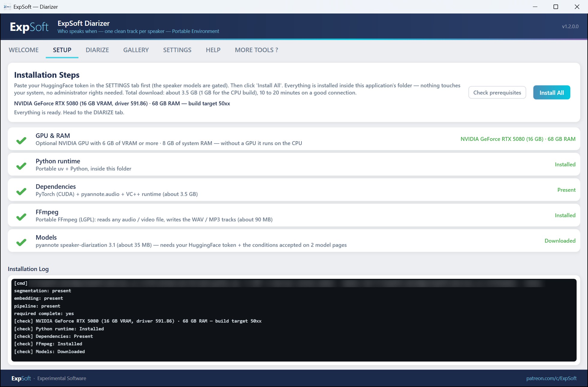Click the Dependencies step title
588x387 pixels.
[x=56, y=187]
